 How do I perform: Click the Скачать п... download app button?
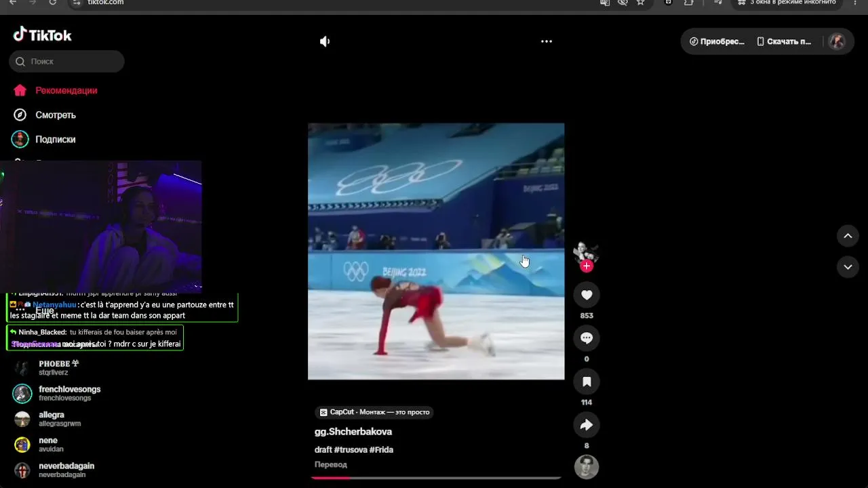pyautogui.click(x=784, y=41)
